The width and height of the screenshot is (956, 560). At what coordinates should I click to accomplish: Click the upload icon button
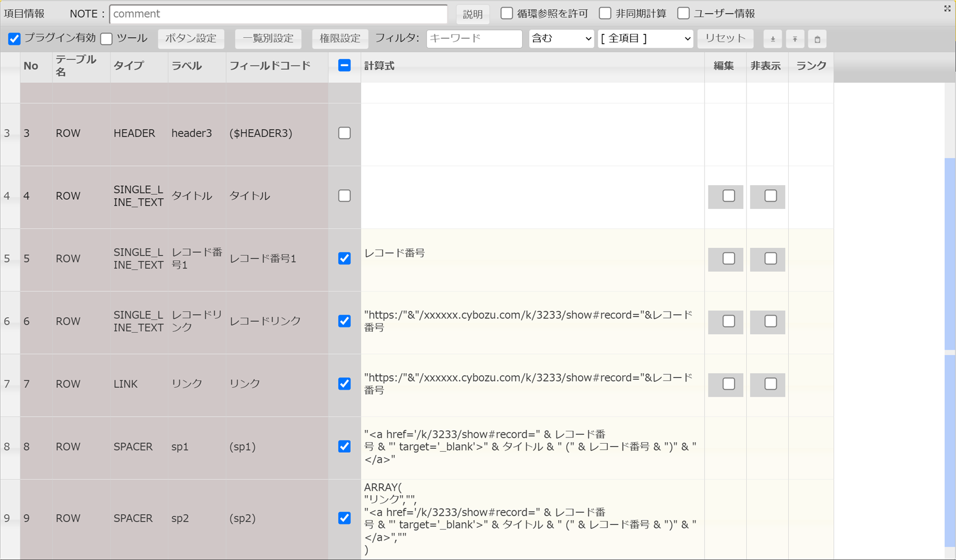click(x=795, y=39)
